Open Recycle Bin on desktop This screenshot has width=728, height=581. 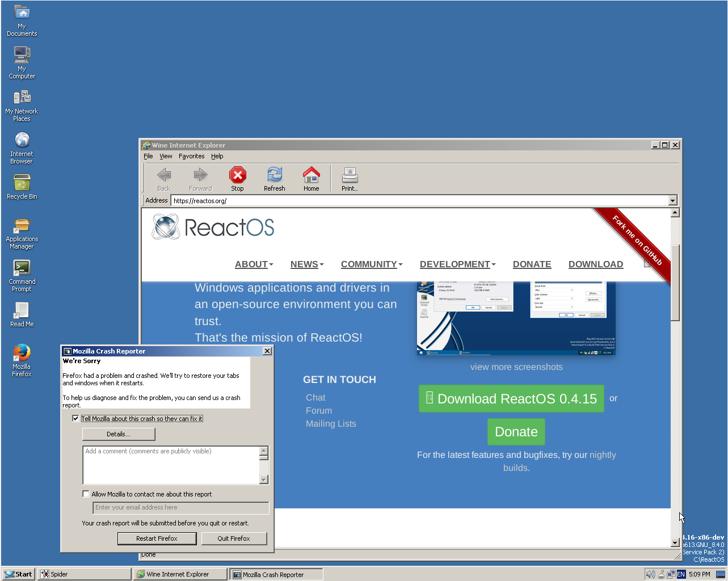[x=22, y=183]
